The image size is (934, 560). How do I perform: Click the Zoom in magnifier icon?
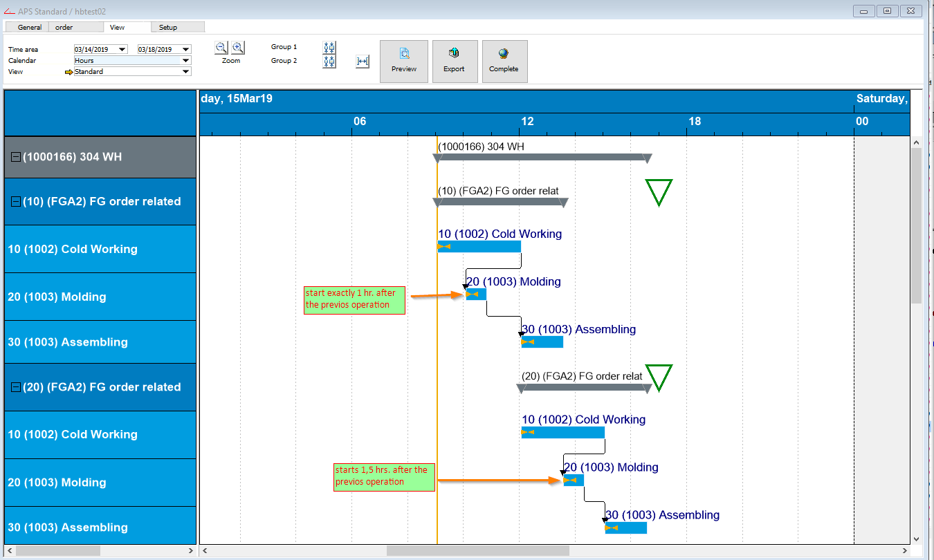point(238,47)
